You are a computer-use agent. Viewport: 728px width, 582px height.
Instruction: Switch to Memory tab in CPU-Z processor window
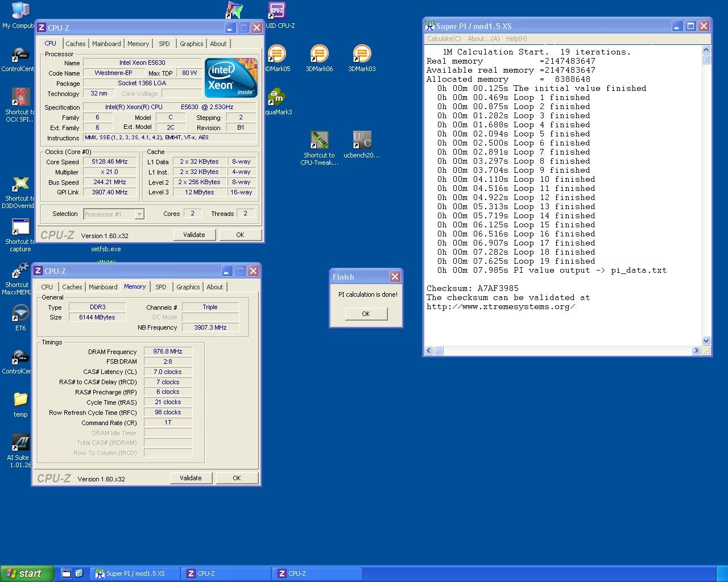tap(138, 44)
